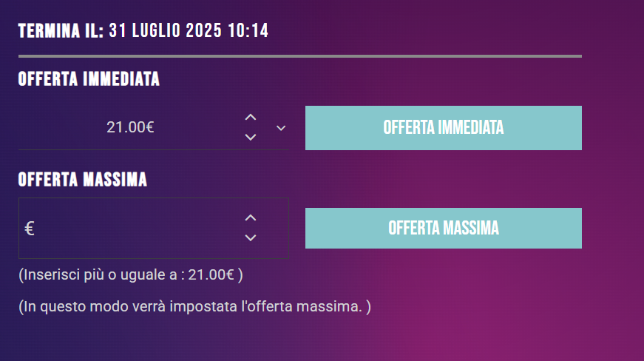Raise the maximum offer with up arrow
The image size is (644, 361).
point(251,217)
